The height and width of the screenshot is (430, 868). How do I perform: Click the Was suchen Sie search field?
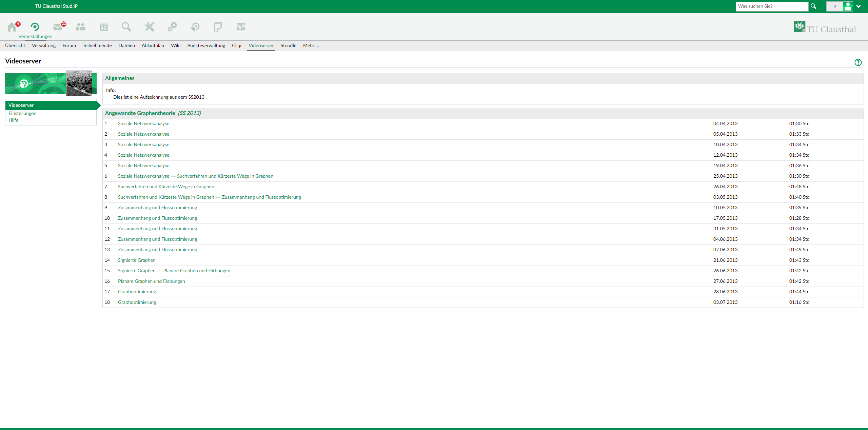(772, 6)
